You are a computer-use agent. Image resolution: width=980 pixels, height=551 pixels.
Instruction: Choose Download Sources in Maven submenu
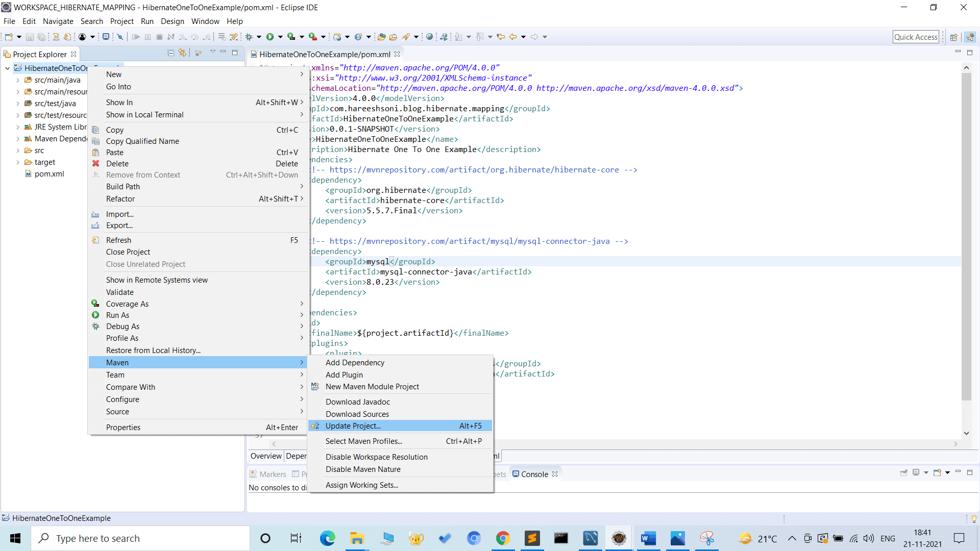coord(400,414)
